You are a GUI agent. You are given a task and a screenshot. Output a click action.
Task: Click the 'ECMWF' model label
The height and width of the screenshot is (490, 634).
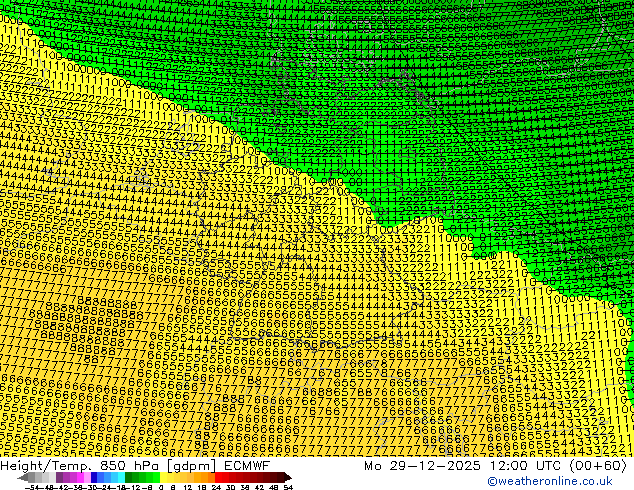tap(247, 465)
